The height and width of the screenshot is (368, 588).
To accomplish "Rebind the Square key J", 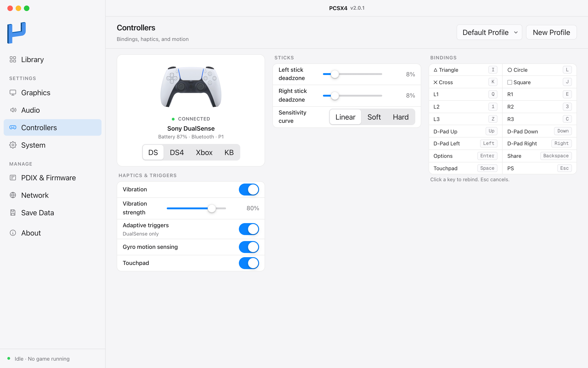I will click(567, 82).
